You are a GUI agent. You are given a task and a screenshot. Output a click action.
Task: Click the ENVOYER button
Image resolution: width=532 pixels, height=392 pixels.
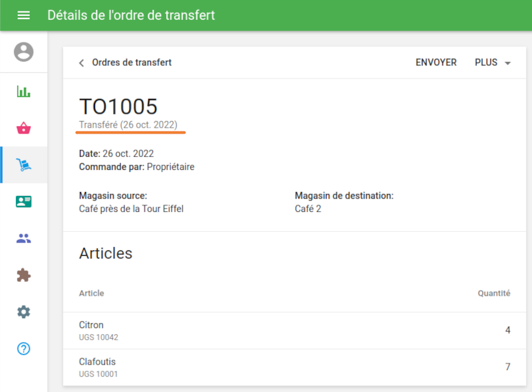tap(436, 62)
